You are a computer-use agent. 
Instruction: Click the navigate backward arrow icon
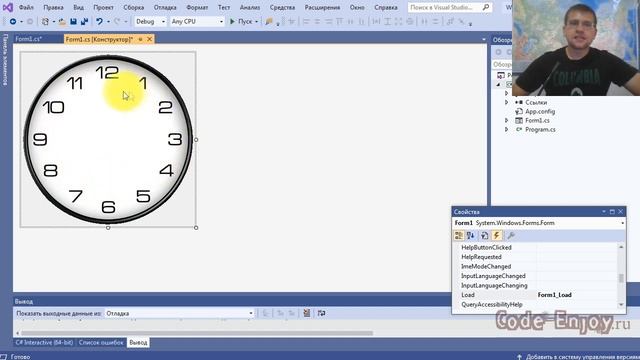click(x=13, y=21)
